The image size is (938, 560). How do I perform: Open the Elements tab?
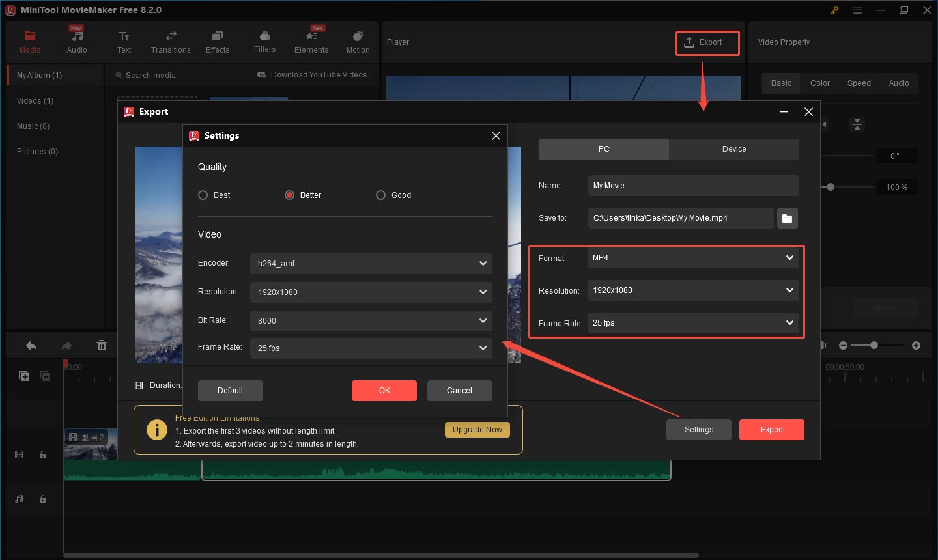311,42
